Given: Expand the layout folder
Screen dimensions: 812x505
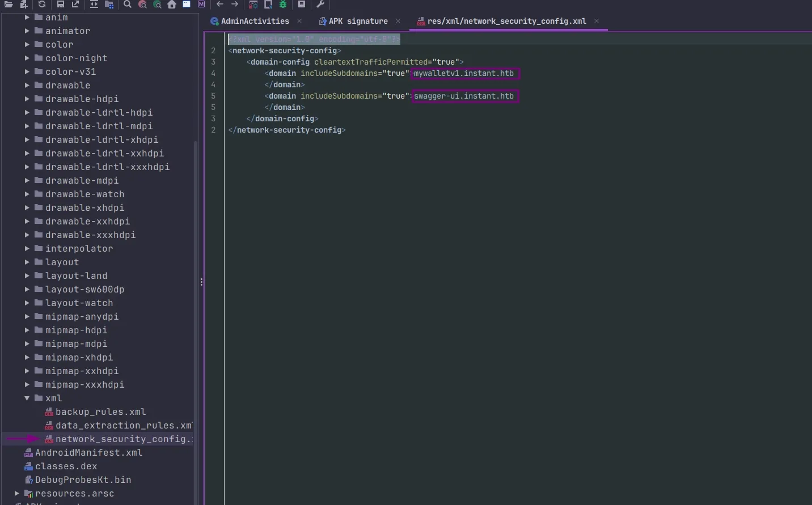Looking at the screenshot, I should [x=27, y=262].
